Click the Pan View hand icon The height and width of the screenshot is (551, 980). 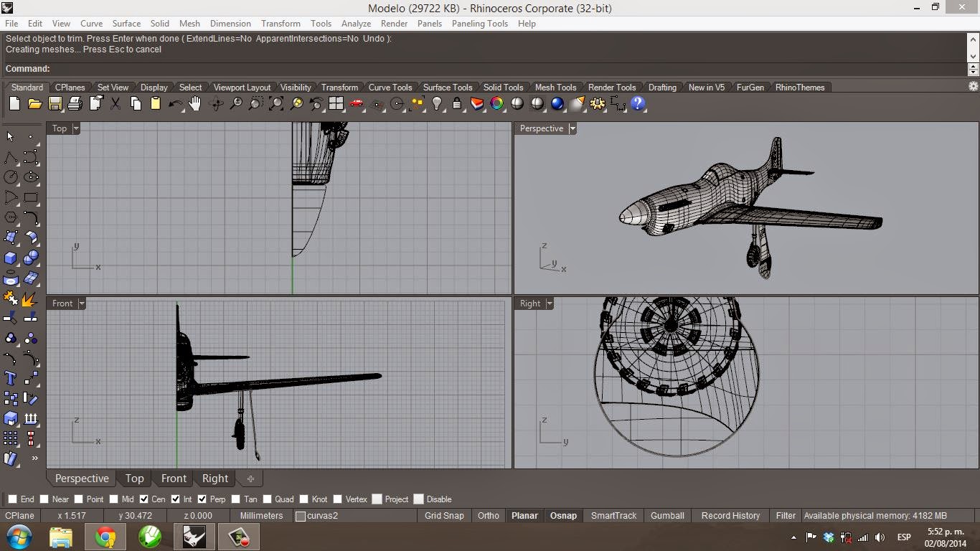point(194,104)
